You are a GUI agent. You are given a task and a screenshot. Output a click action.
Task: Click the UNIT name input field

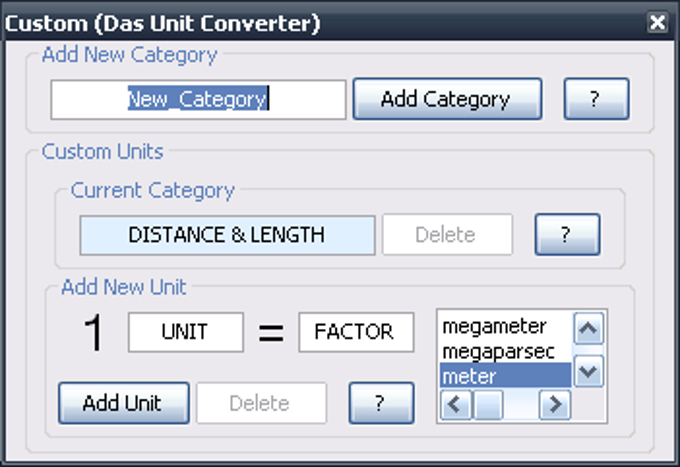pos(185,333)
